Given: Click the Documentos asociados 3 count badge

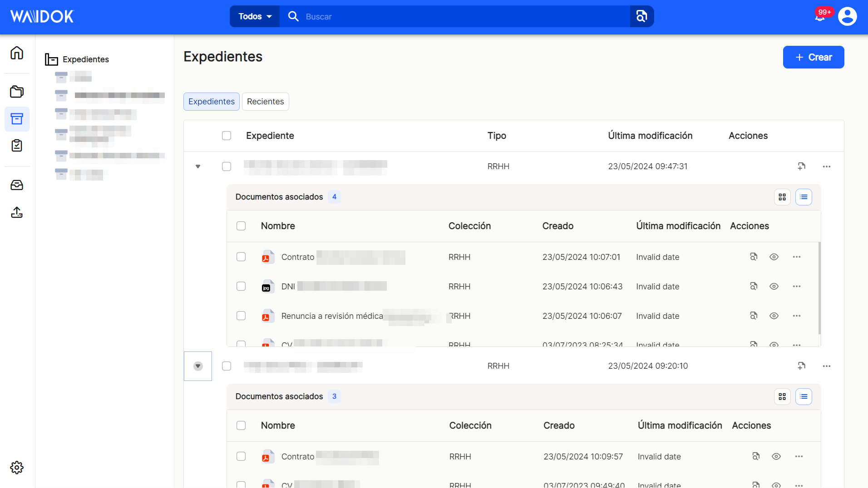Looking at the screenshot, I should [334, 396].
